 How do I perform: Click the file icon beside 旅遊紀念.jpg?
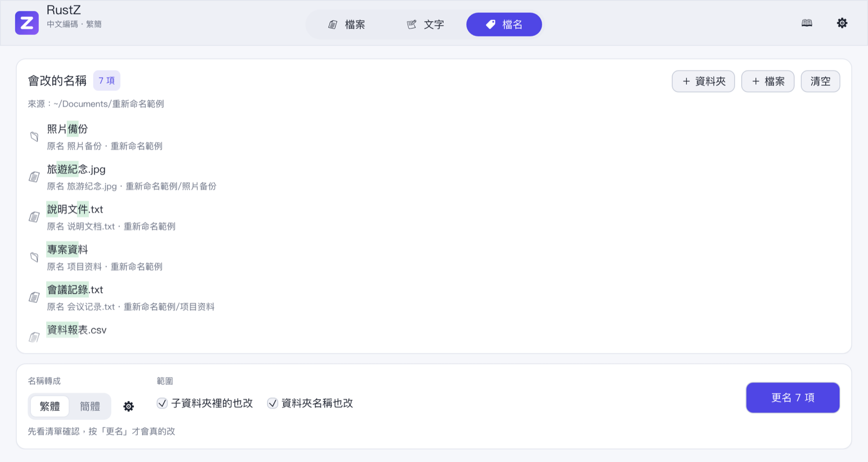[34, 177]
